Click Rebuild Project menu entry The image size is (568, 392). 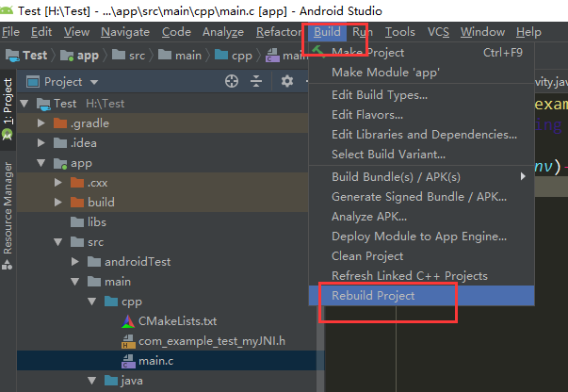point(421,296)
